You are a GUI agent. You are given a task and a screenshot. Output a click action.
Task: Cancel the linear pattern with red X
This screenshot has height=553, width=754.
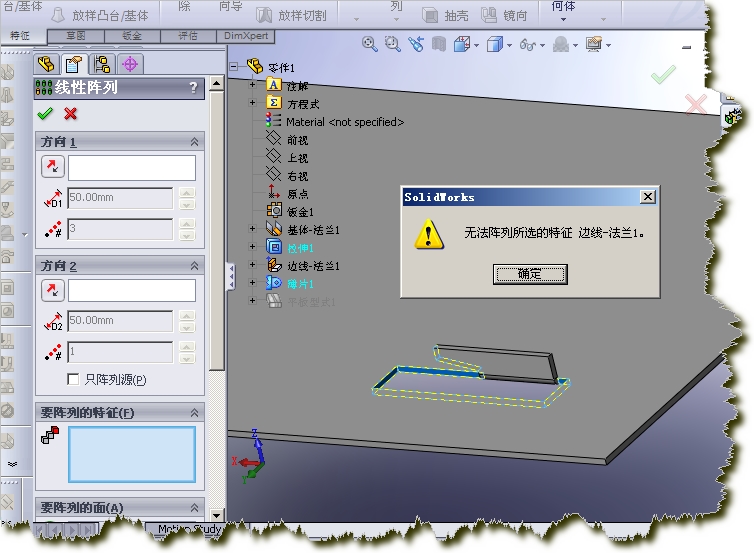pyautogui.click(x=70, y=114)
